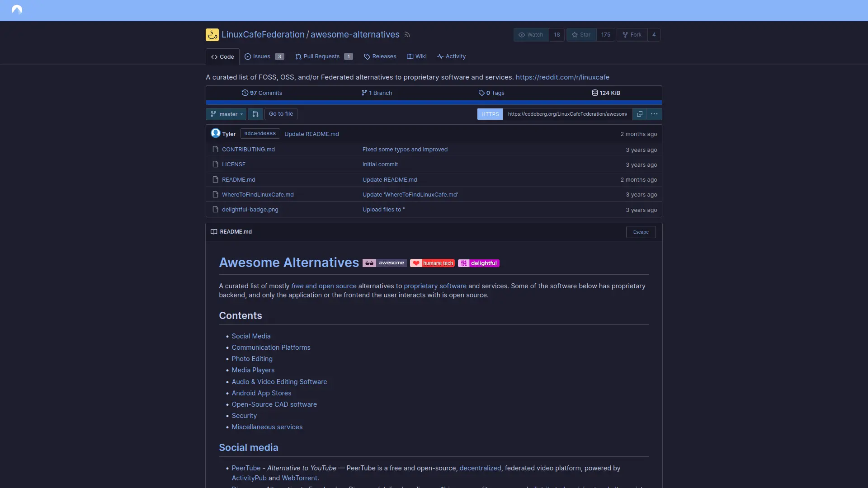
Task: Jump to Audio & Video Editing Software
Action: 279,382
